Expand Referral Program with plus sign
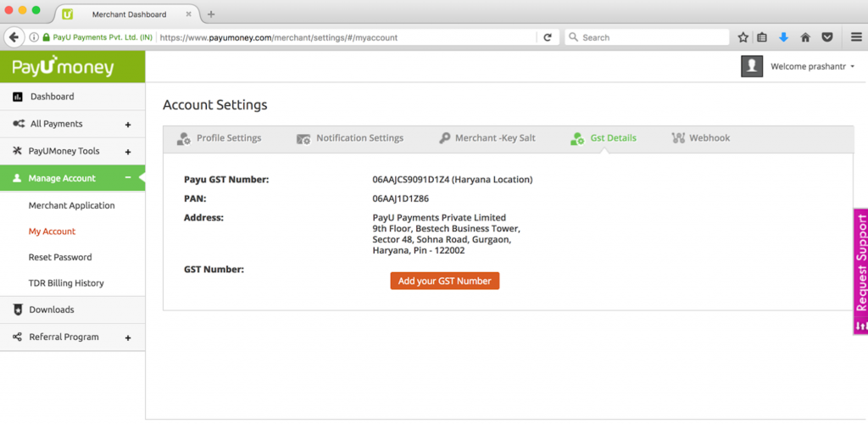Viewport: 868px width, 424px height. pos(128,338)
